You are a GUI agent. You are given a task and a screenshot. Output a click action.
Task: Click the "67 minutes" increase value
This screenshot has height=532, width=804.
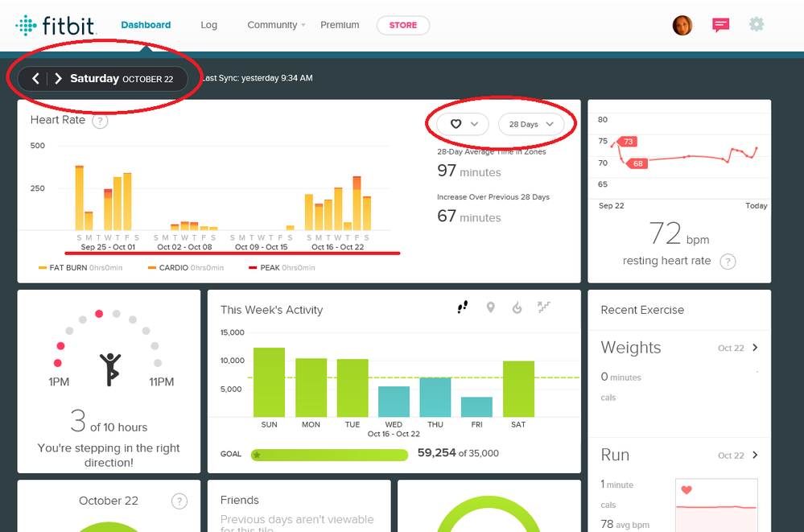469,216
